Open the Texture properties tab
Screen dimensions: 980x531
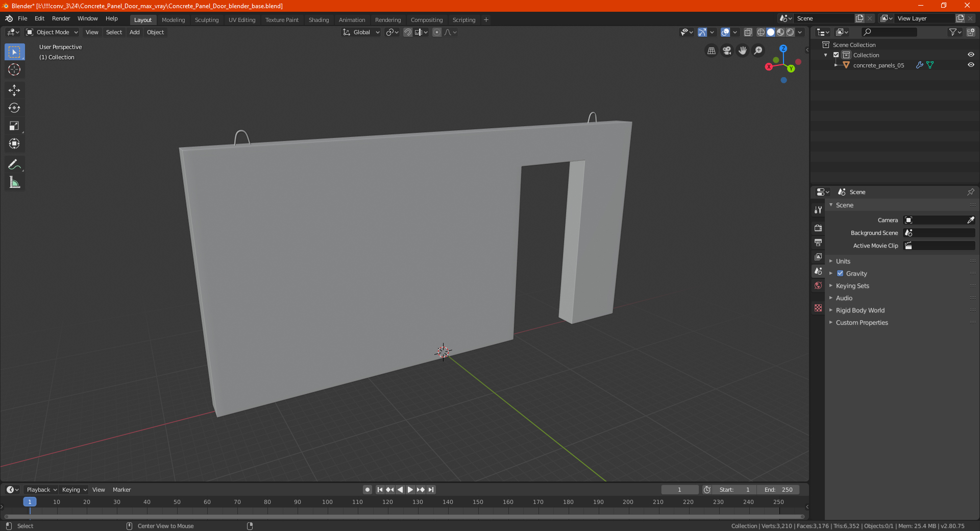(x=818, y=308)
